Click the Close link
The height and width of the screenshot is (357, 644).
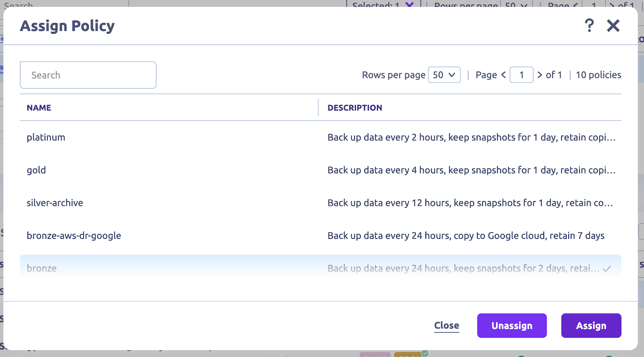click(x=446, y=326)
